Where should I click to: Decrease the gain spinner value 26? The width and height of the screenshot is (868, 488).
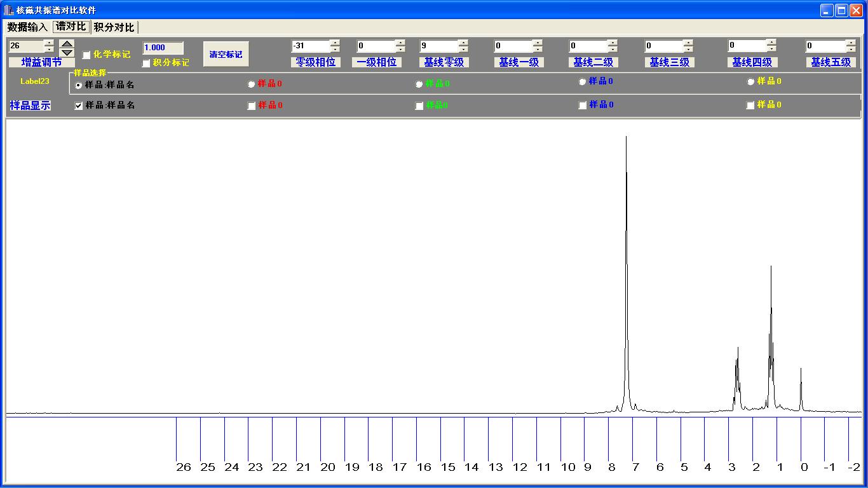click(49, 49)
